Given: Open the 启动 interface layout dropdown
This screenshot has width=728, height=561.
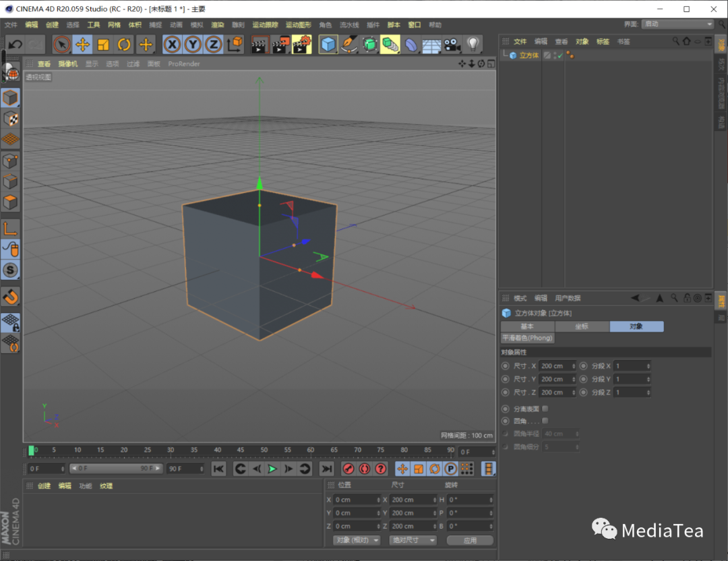Looking at the screenshot, I should 677,24.
